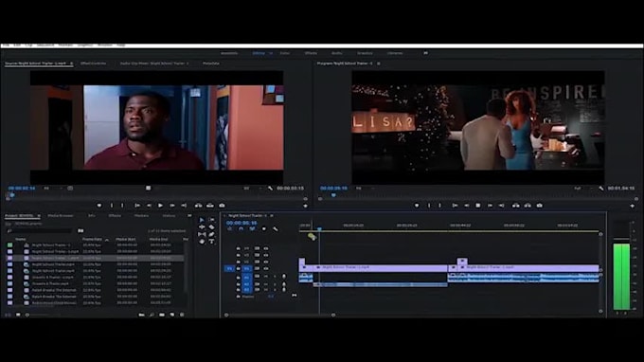
Task: Click the Extract button in Program monitor
Action: tap(528, 206)
